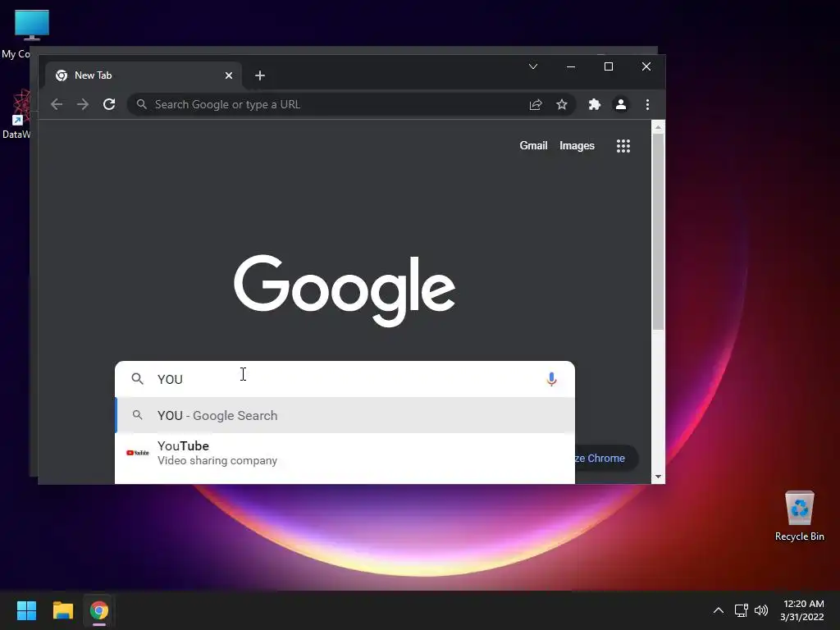Click the magnifier icon in address bar

141,104
